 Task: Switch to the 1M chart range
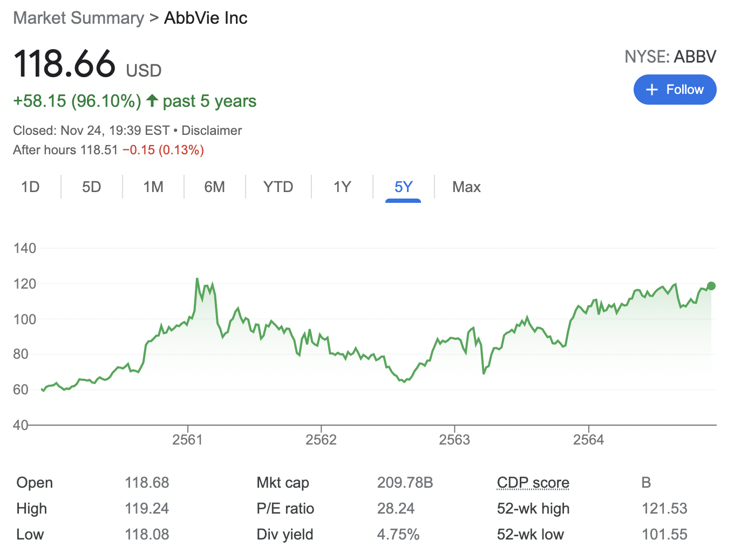pyautogui.click(x=153, y=187)
